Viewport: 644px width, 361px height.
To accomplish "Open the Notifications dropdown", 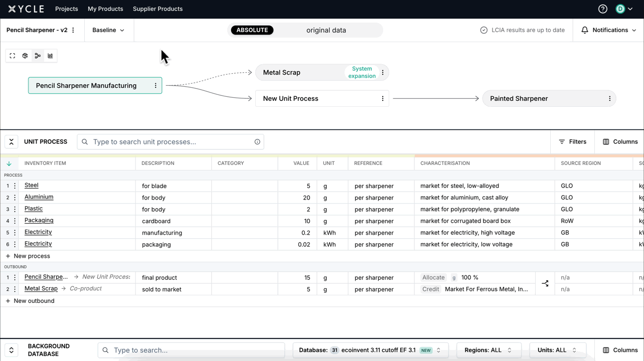I will 609,30.
